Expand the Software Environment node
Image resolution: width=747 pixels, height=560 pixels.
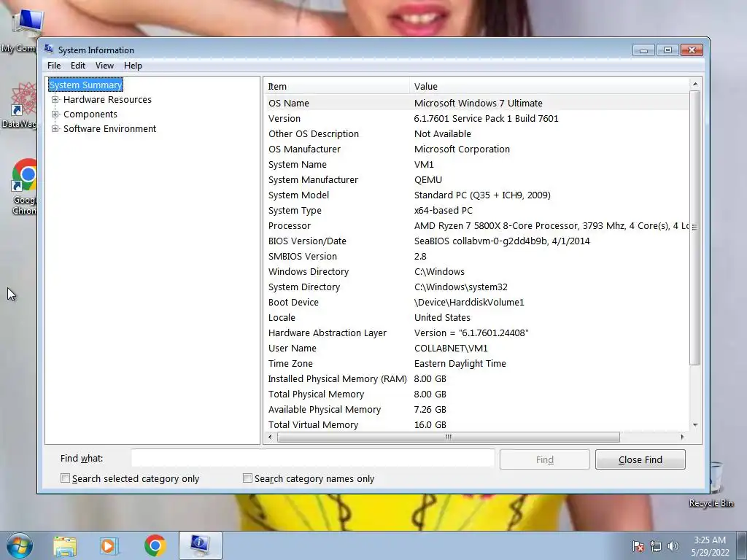[55, 128]
